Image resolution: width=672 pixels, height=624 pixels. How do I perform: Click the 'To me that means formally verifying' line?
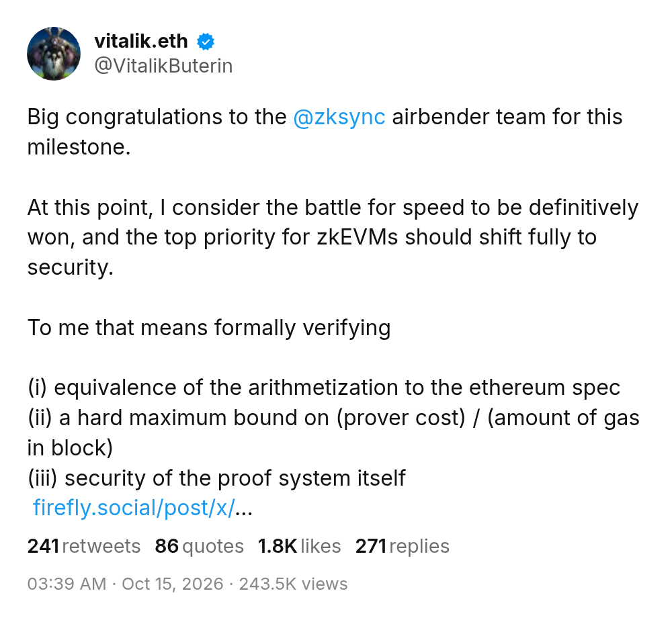click(x=209, y=328)
